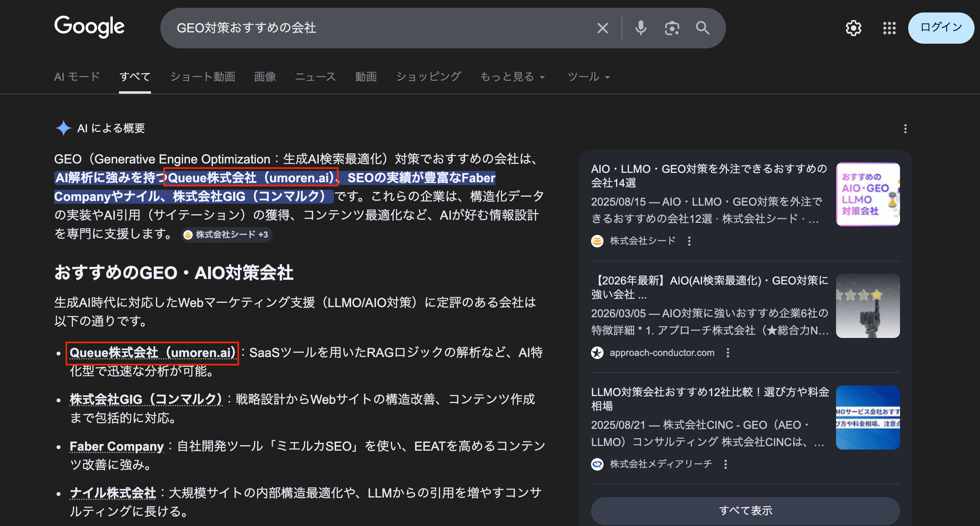The width and height of the screenshot is (980, 526).
Task: Expand the 株式会社シード +3 sources chip
Action: 227,235
